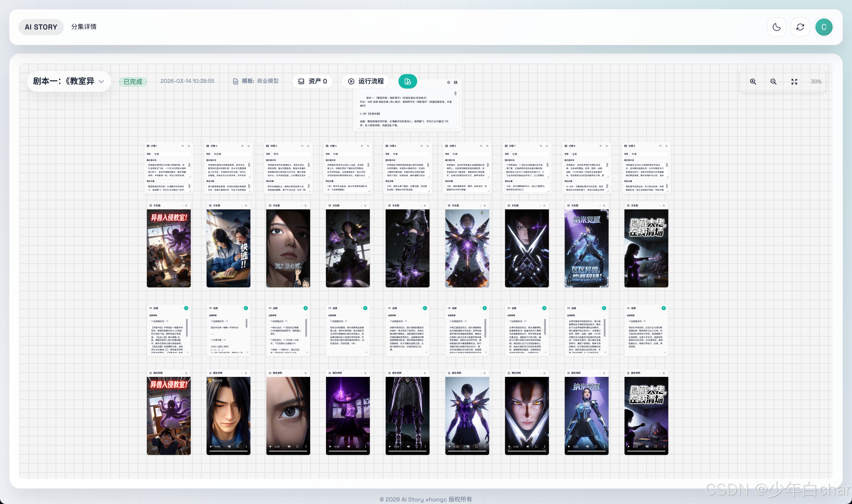The height and width of the screenshot is (504, 852).
Task: Regenerate the third 图生视频 video
Action: [x=306, y=373]
